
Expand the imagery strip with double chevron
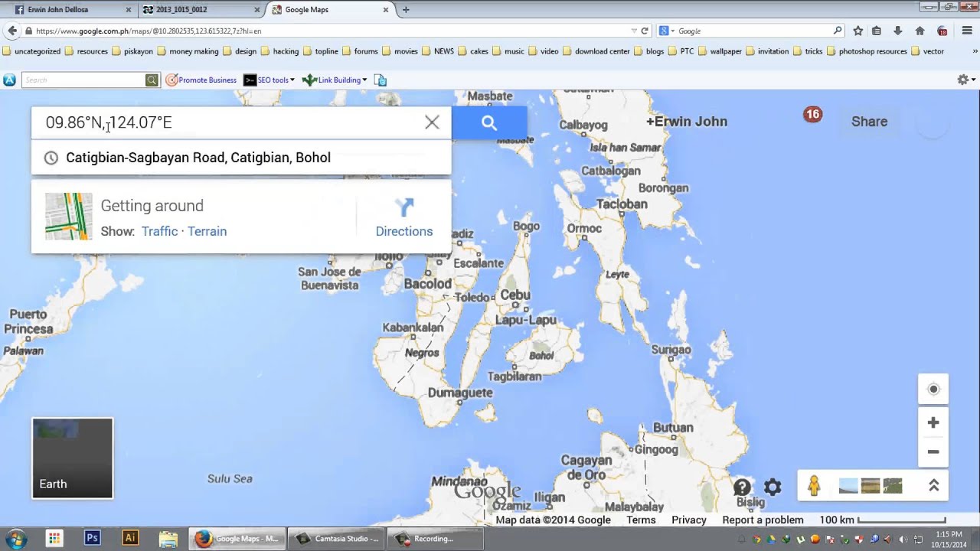coord(934,485)
